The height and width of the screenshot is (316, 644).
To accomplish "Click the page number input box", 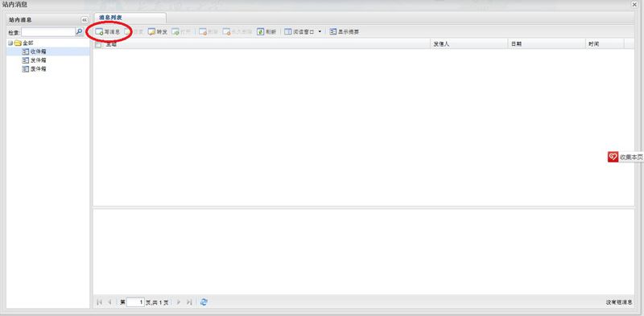I will coord(136,302).
